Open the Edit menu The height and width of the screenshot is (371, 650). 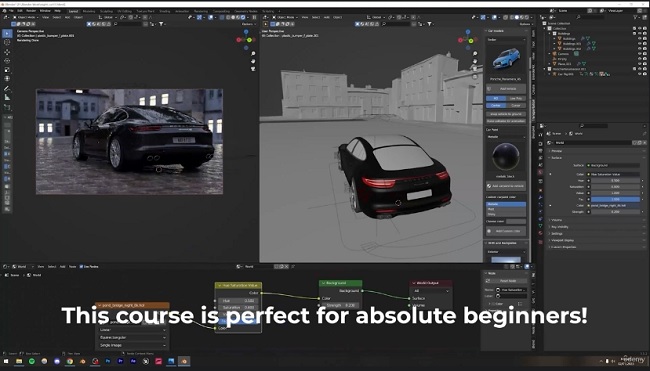point(20,11)
